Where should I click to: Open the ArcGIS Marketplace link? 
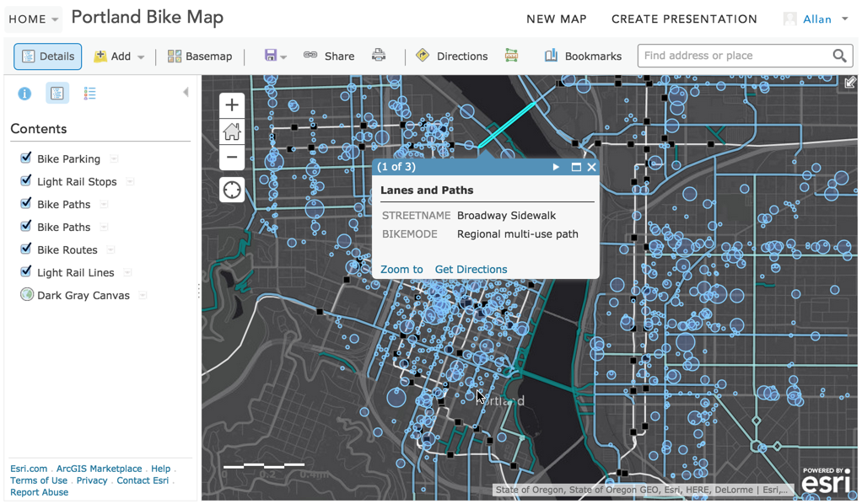point(99,469)
